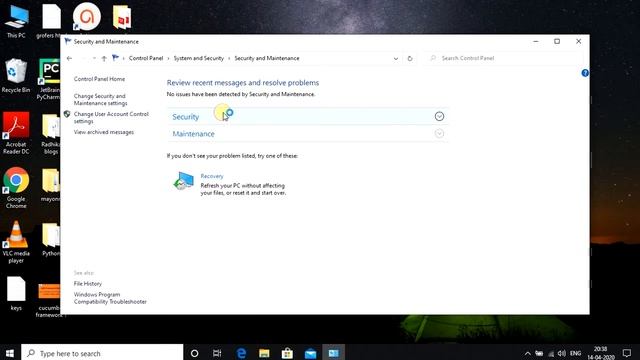
Task: Show hidden tray icons chevron
Action: point(527,353)
